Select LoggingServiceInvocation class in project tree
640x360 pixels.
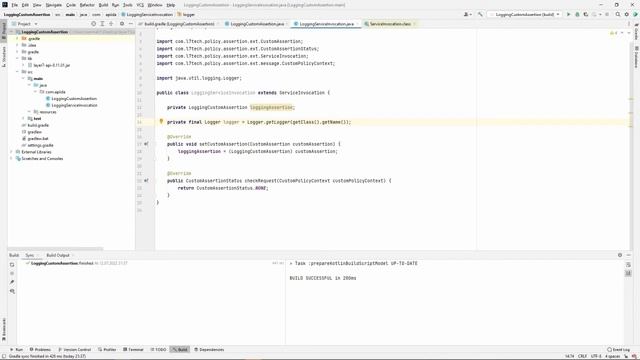click(x=74, y=105)
